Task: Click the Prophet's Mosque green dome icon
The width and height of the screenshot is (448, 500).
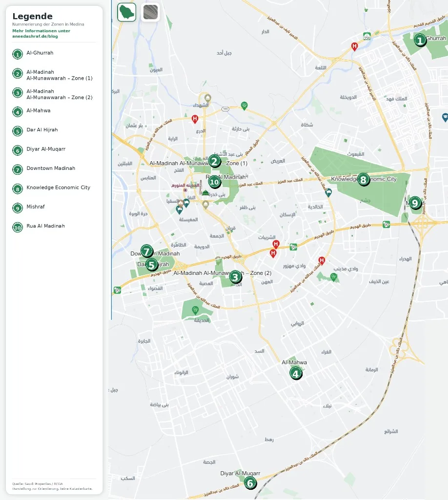Action: [x=205, y=192]
